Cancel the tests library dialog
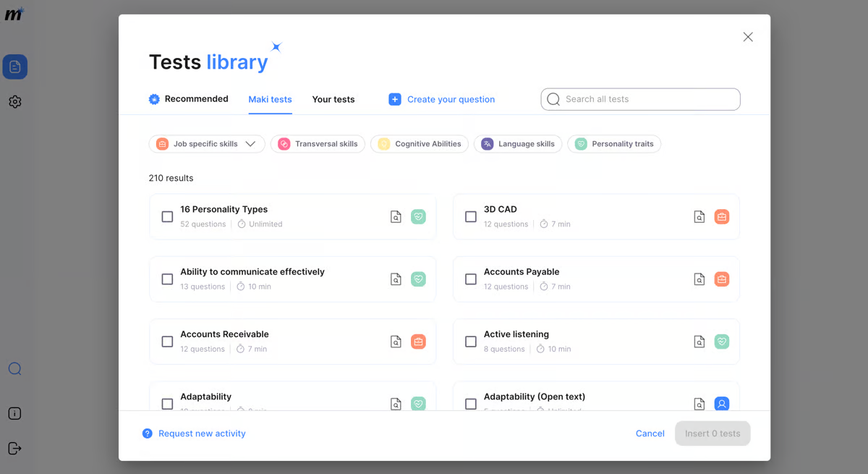868x474 pixels. [650, 433]
